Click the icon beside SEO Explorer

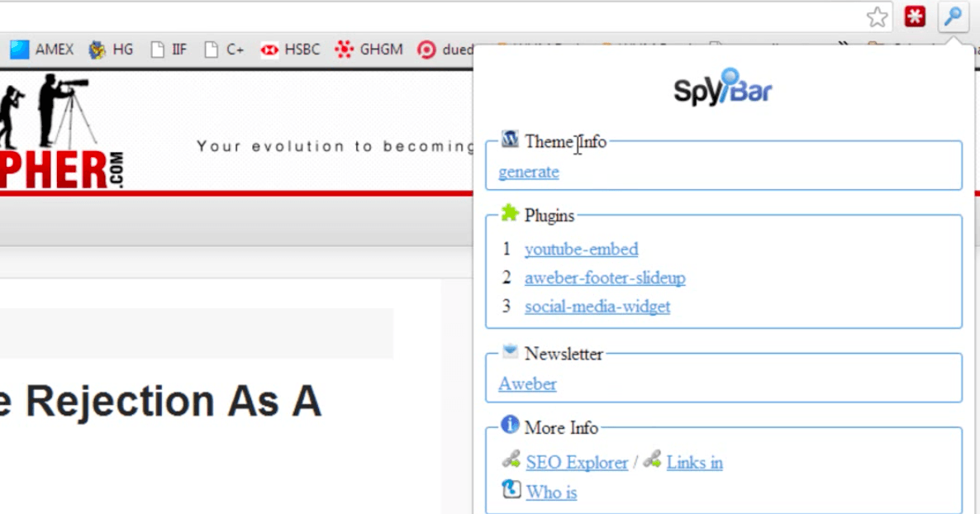tap(511, 459)
